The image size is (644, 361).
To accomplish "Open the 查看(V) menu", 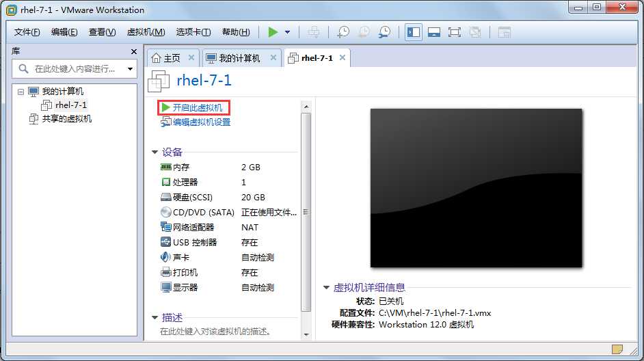I will tap(103, 32).
